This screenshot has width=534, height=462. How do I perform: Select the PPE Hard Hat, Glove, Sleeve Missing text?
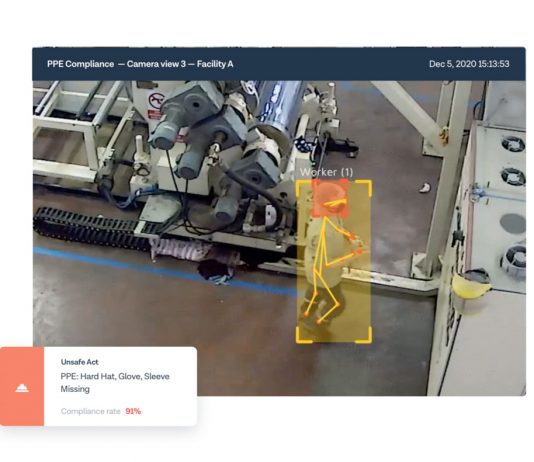coord(115,383)
